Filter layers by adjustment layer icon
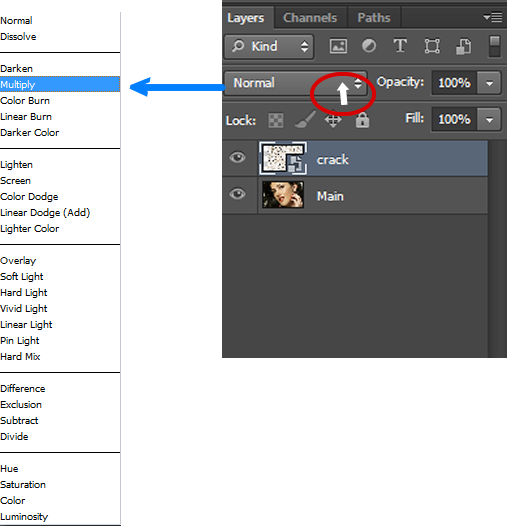This screenshot has height=526, width=507. (369, 46)
